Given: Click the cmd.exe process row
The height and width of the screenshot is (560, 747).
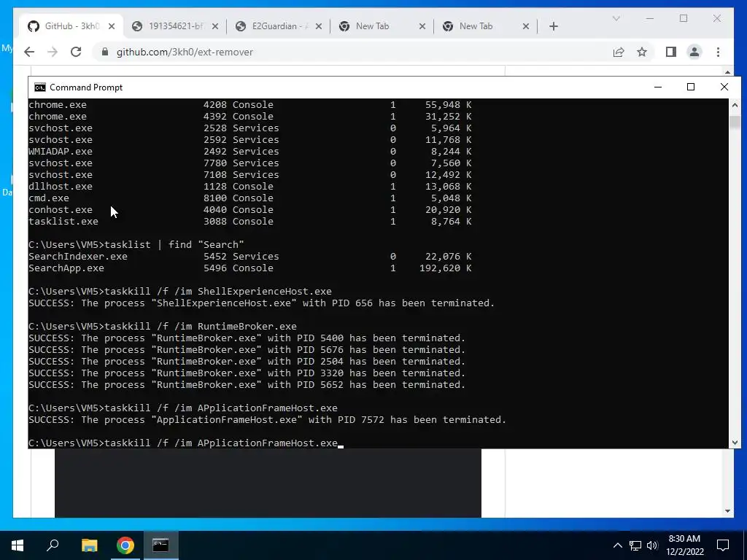Looking at the screenshot, I should 249,198.
